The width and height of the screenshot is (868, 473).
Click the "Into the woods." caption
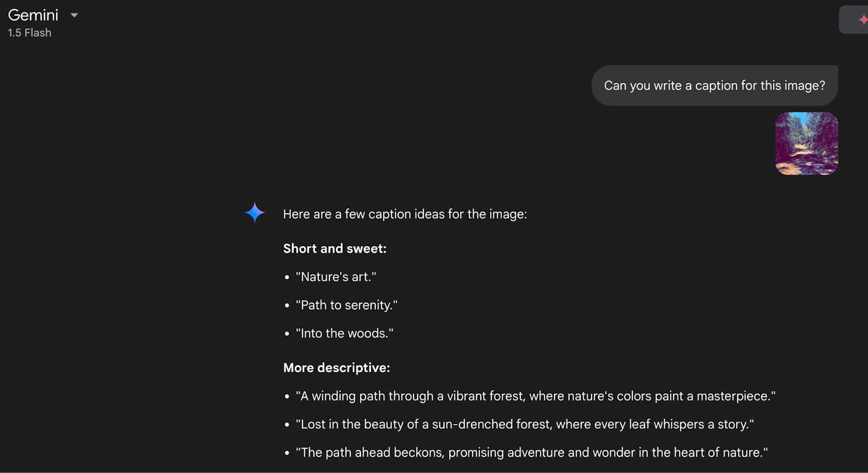click(344, 334)
